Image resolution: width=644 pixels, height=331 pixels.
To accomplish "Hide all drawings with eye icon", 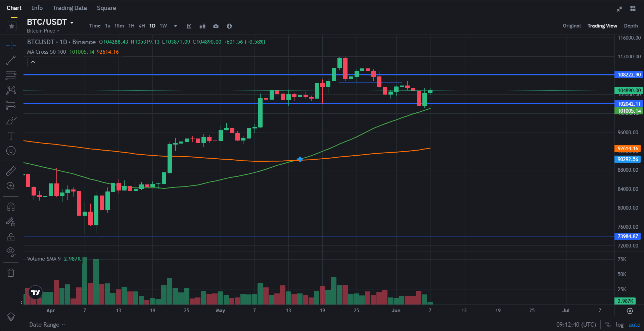I will click(x=11, y=252).
